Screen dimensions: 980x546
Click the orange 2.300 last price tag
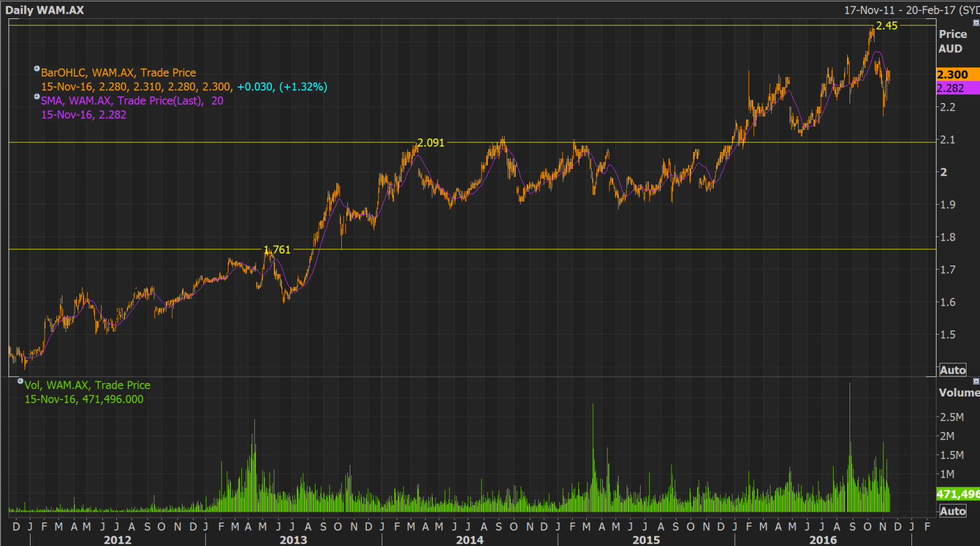point(958,74)
